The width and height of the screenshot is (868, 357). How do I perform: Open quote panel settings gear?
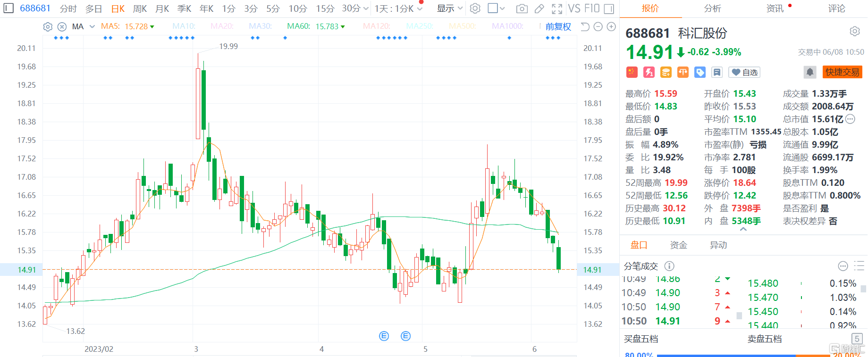855,31
